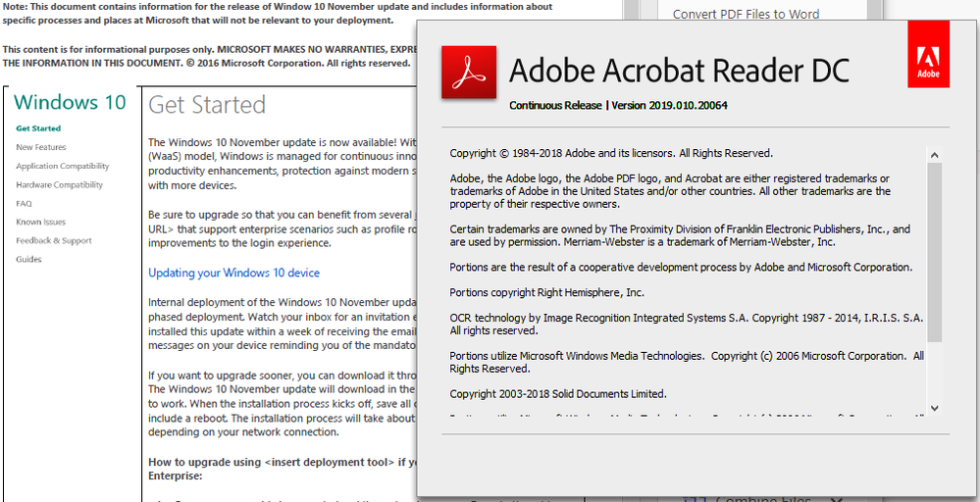
Task: Open Known Issues in the document sidebar
Action: tap(40, 223)
